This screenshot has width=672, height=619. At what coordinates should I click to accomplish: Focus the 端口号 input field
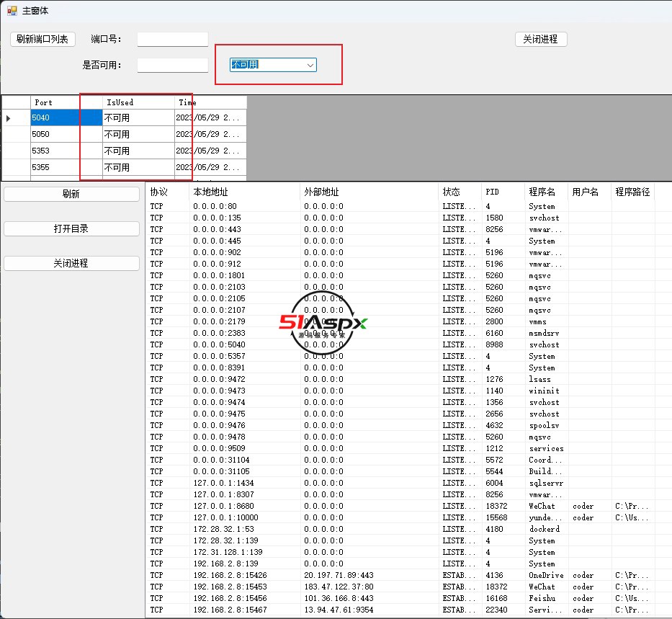click(172, 39)
